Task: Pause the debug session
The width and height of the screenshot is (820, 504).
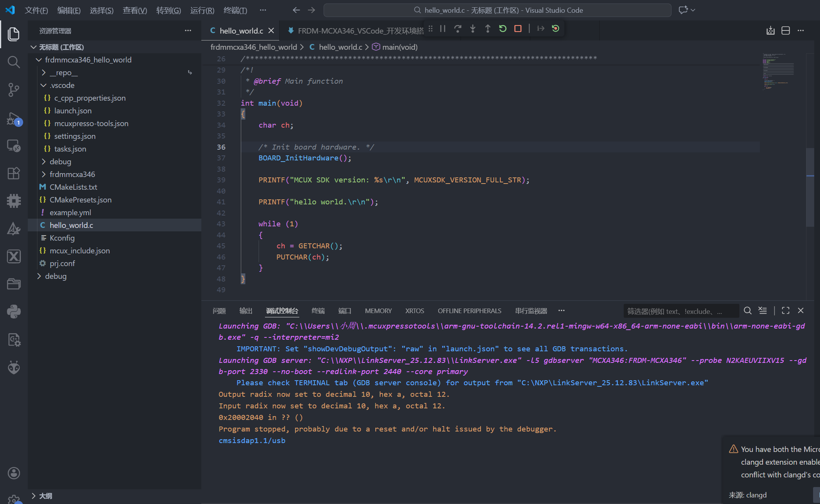Action: [443, 29]
